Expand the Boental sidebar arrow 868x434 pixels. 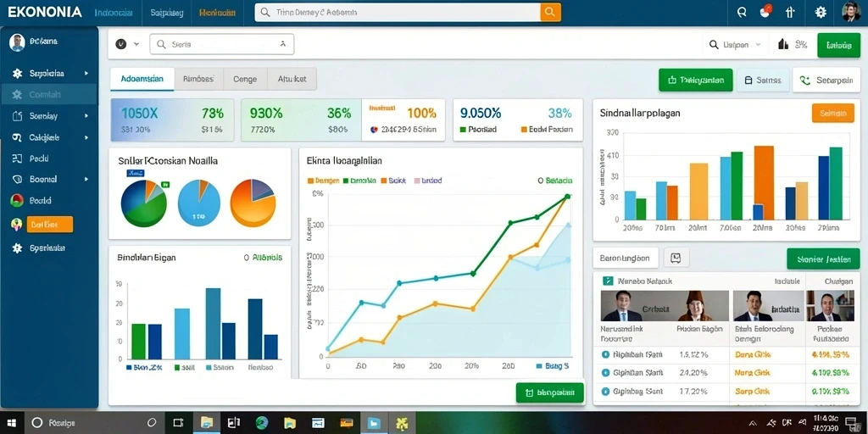click(x=86, y=180)
